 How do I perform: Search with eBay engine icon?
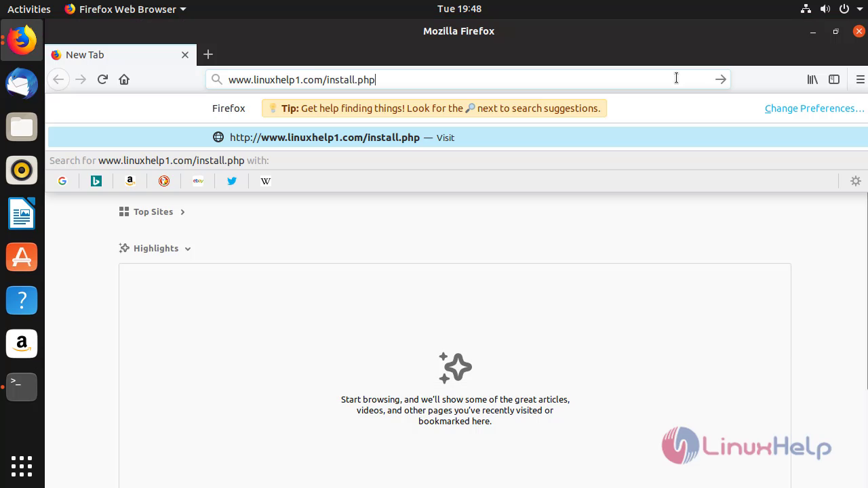[198, 181]
